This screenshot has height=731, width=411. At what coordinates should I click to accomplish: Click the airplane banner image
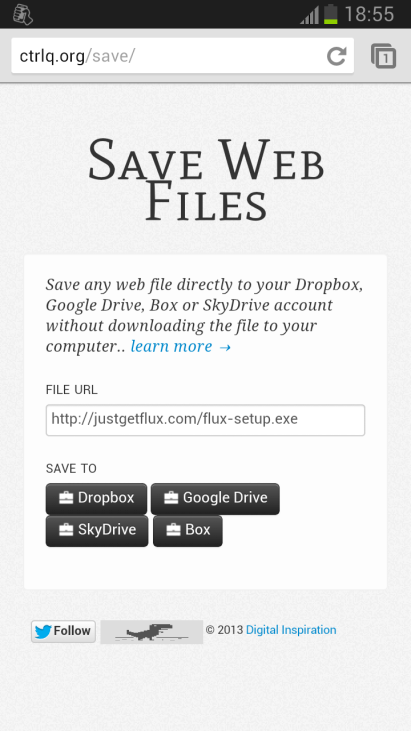[151, 632]
